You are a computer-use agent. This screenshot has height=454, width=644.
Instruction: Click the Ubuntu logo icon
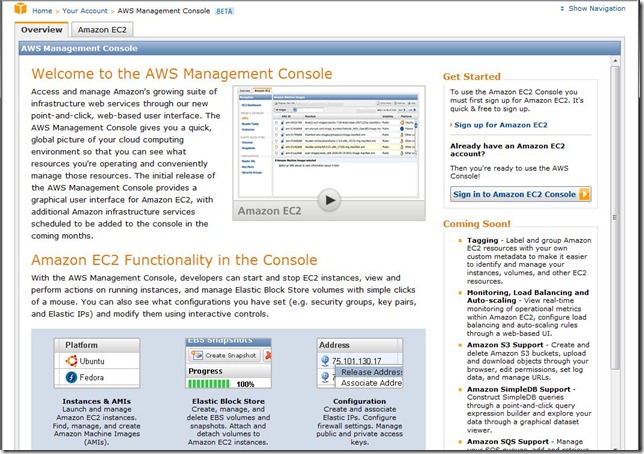click(71, 361)
